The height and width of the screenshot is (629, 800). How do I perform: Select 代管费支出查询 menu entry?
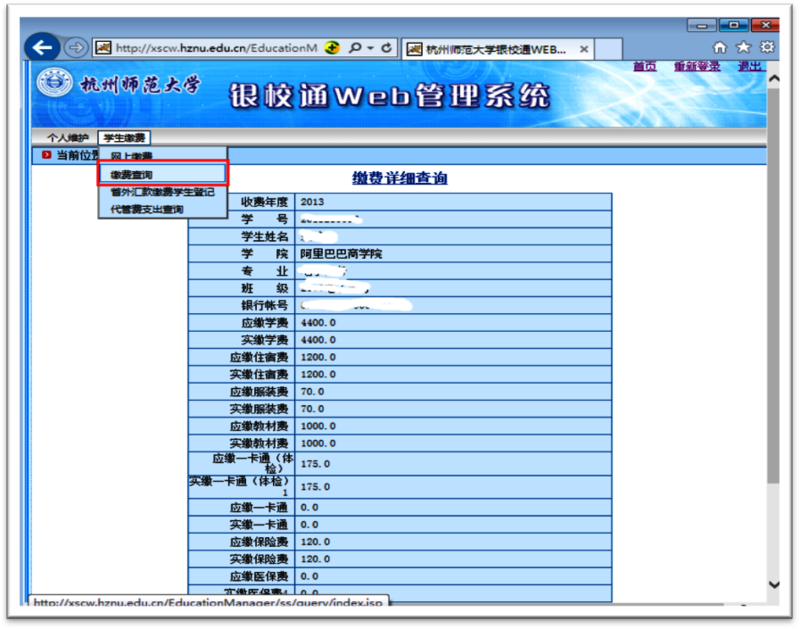click(x=146, y=209)
